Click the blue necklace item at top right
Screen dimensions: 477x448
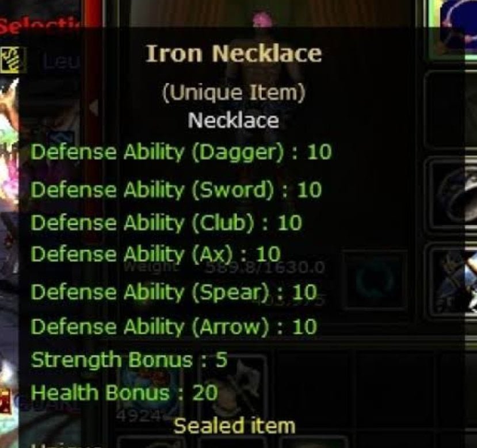click(x=453, y=28)
